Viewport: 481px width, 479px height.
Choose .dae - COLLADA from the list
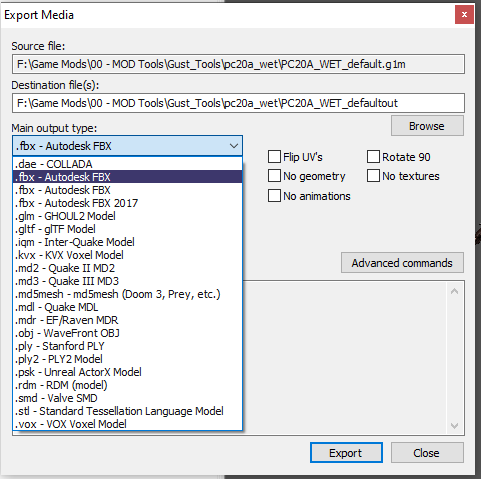pyautogui.click(x=127, y=164)
